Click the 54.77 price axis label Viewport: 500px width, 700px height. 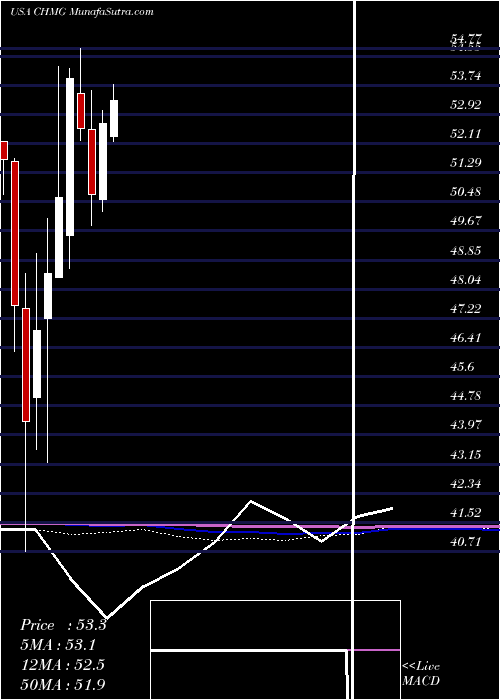466,41
